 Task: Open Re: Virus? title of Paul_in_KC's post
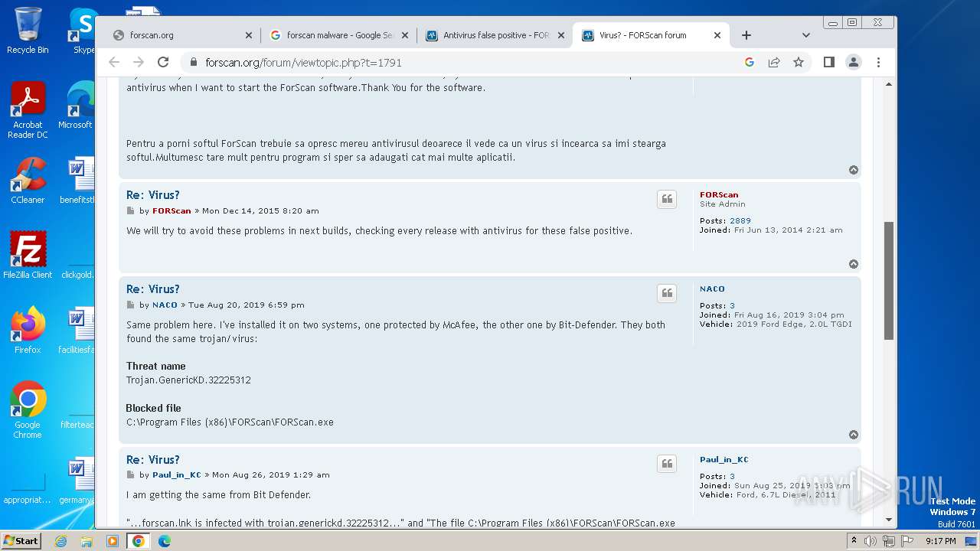[x=153, y=460]
